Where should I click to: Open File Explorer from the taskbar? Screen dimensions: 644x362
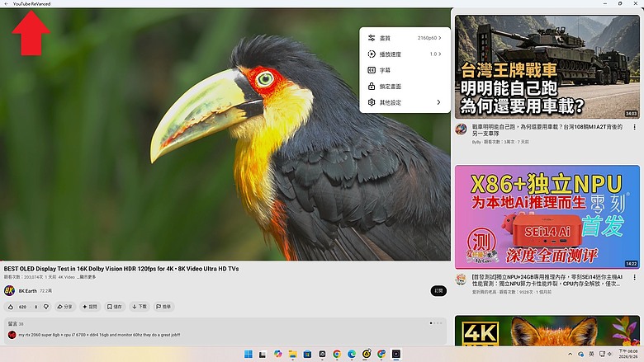(x=292, y=355)
